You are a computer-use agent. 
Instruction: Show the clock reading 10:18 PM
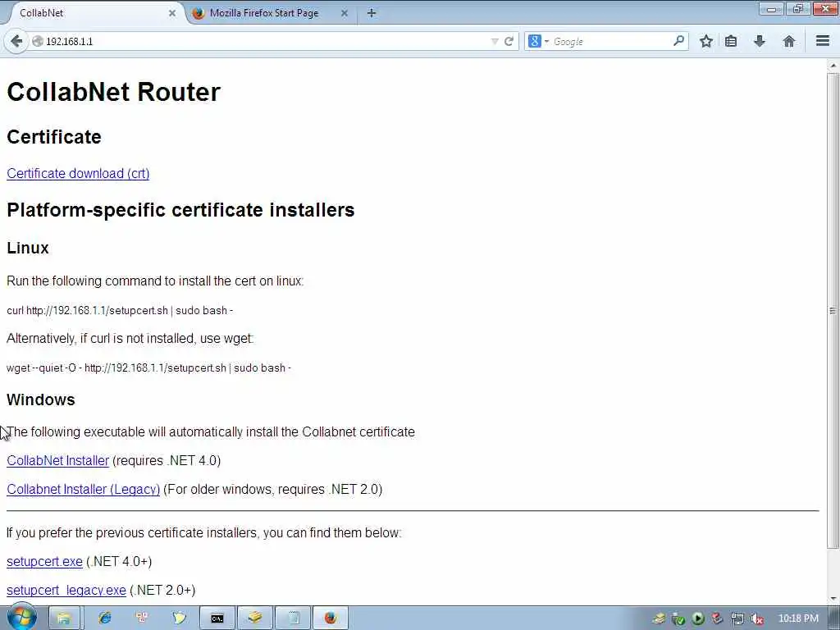[x=798, y=619]
